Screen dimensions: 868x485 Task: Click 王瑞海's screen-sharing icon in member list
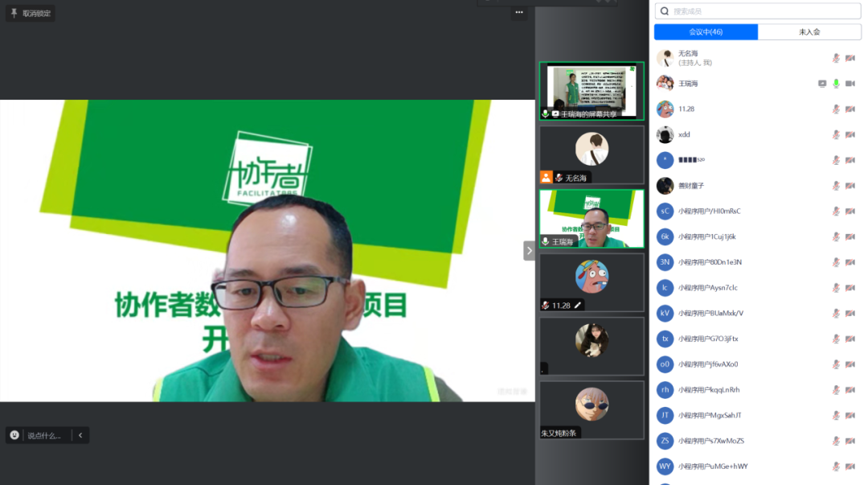822,84
